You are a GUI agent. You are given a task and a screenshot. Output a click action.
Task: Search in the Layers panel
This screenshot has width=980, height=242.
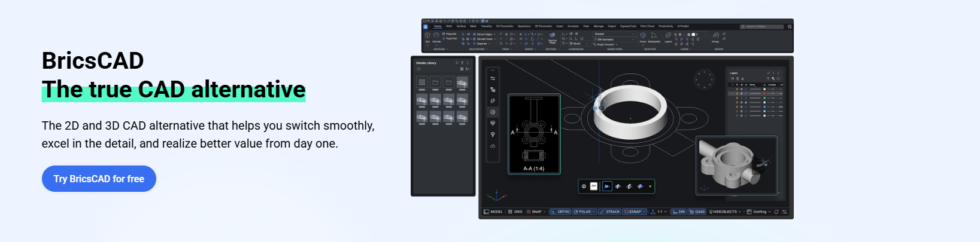click(769, 73)
